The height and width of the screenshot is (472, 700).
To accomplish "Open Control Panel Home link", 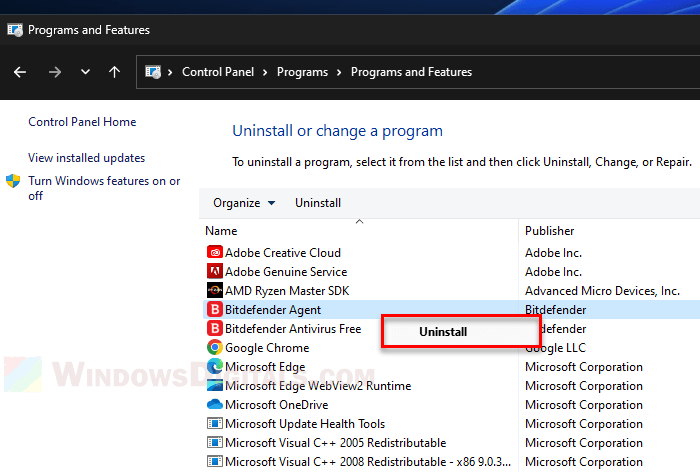I will click(x=82, y=122).
